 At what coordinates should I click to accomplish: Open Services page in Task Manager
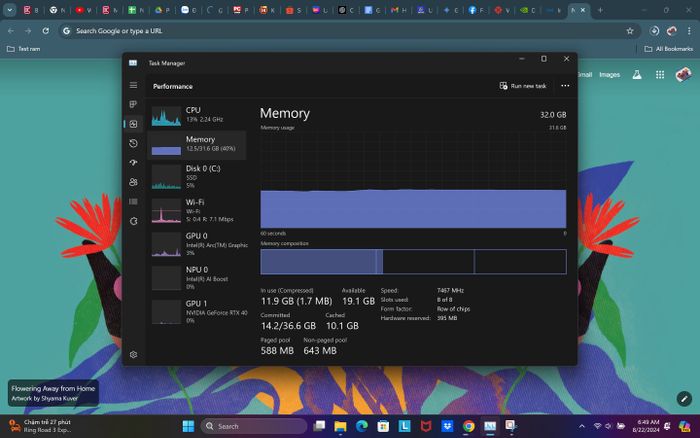[133, 221]
